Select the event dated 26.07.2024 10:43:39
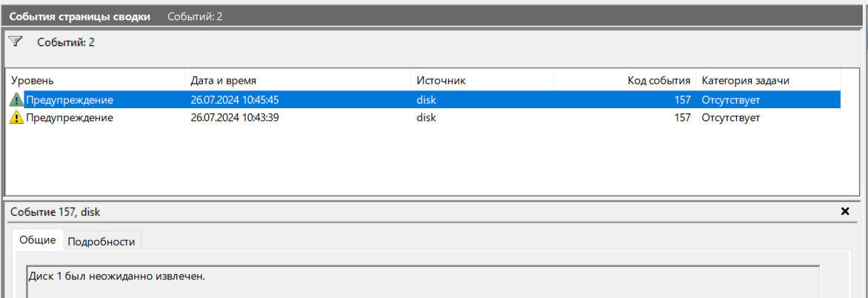The width and height of the screenshot is (868, 298). click(234, 118)
